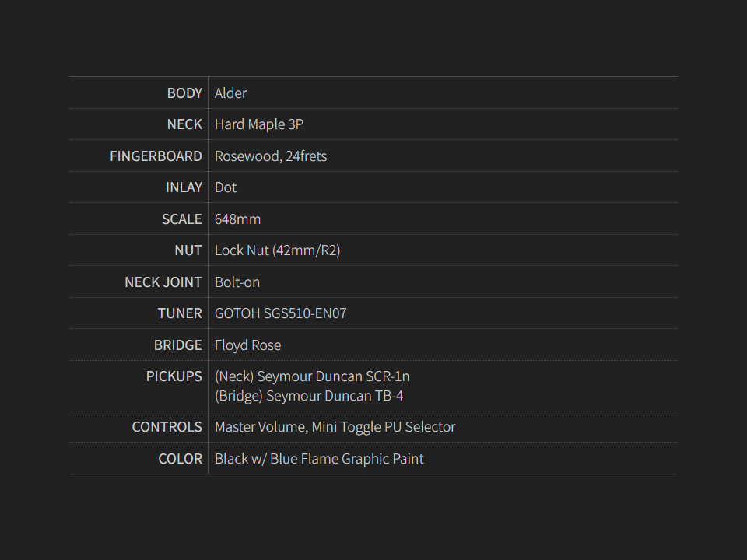This screenshot has height=560, width=747.
Task: Click the Dot inlay value
Action: click(226, 187)
